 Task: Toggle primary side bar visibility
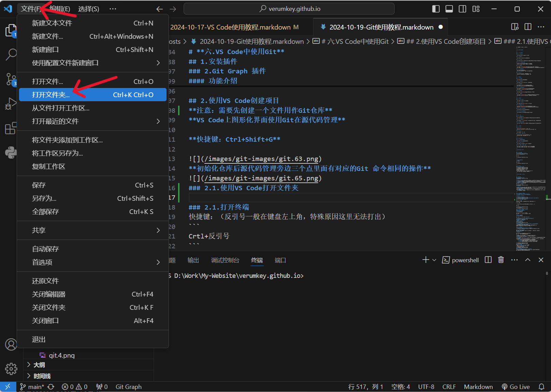click(436, 9)
